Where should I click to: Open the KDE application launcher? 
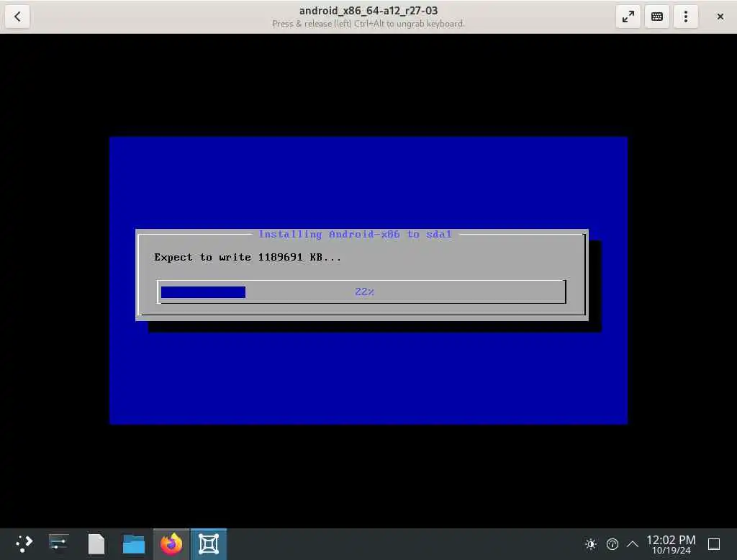point(23,544)
